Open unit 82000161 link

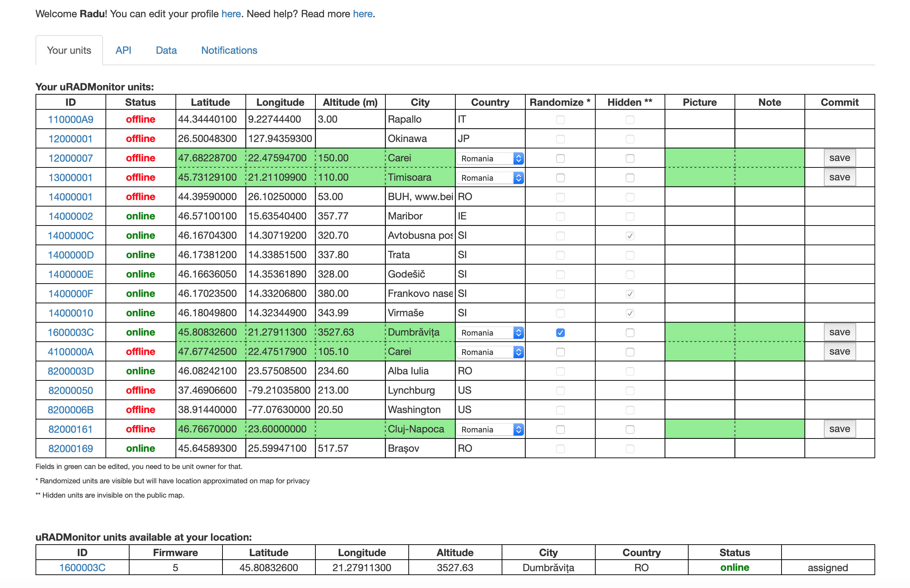(70, 429)
